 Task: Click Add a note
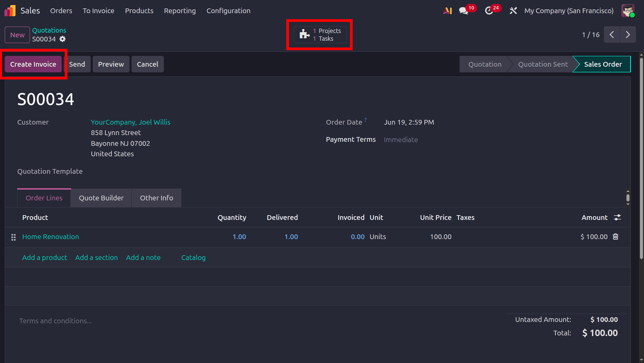143,258
